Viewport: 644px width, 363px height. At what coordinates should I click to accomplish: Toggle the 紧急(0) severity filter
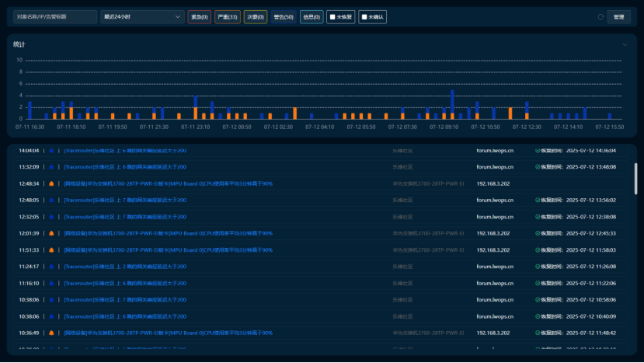pyautogui.click(x=200, y=17)
